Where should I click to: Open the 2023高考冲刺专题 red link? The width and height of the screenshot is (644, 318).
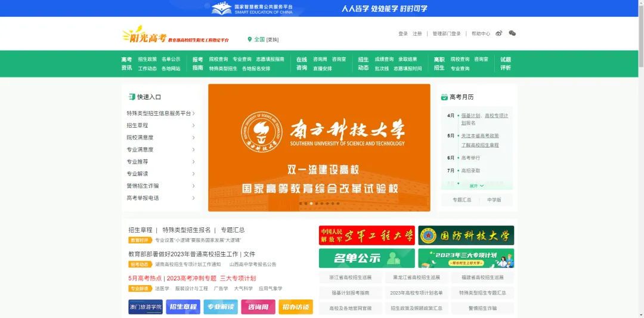tap(191, 278)
